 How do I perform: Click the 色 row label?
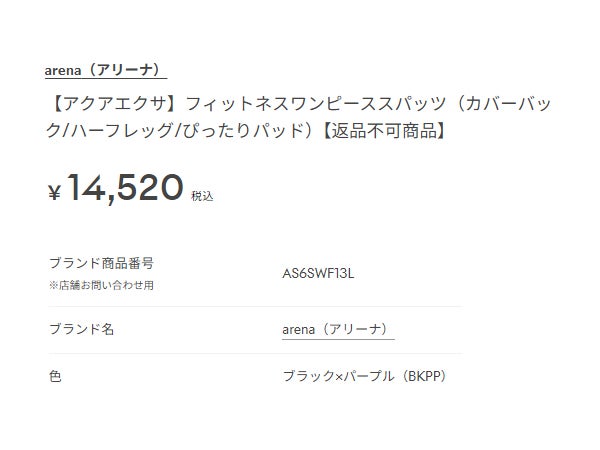[55, 376]
